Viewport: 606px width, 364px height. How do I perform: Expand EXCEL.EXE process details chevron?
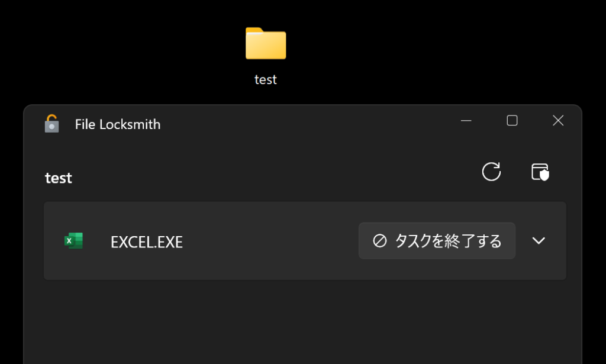(539, 241)
